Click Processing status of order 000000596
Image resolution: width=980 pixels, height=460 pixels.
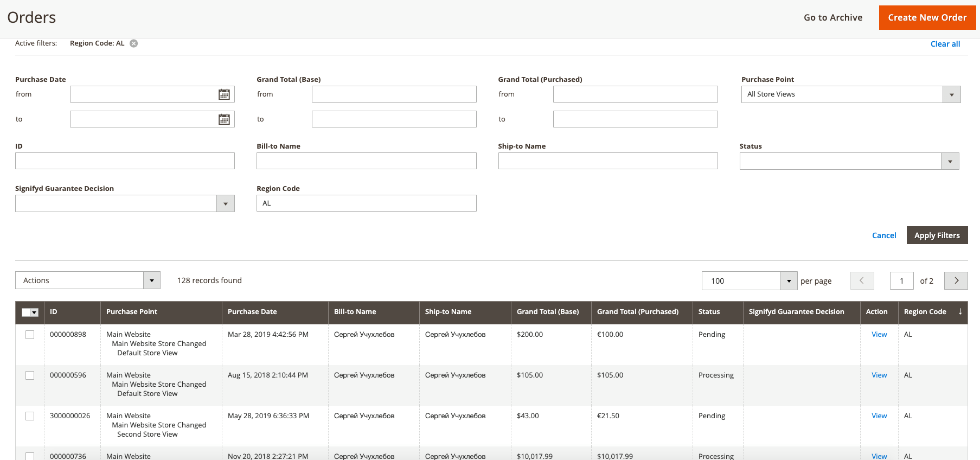(716, 375)
